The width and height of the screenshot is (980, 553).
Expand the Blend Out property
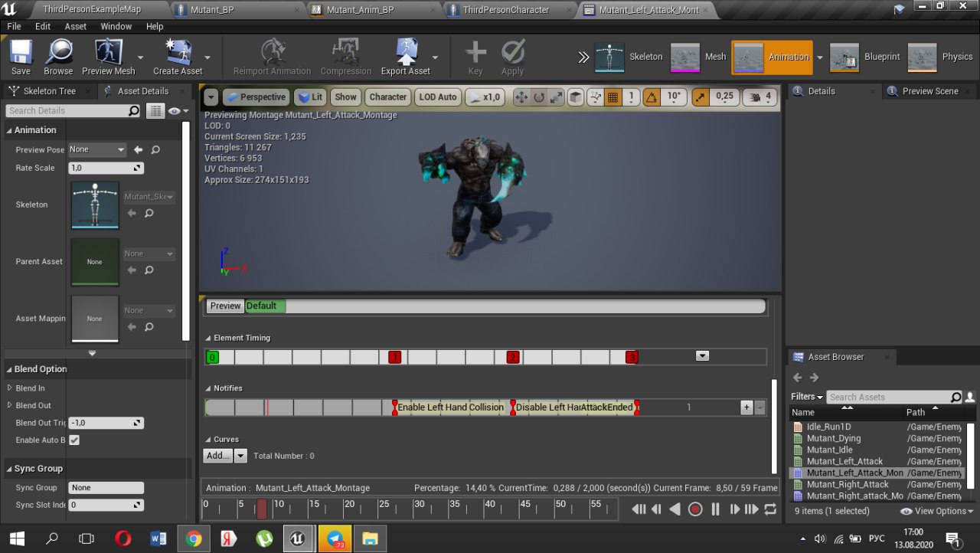click(x=10, y=405)
